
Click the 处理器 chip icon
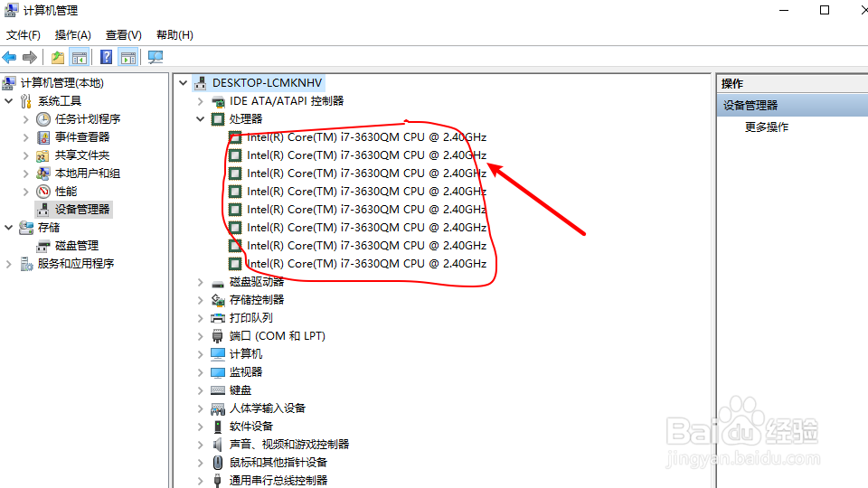(x=218, y=119)
